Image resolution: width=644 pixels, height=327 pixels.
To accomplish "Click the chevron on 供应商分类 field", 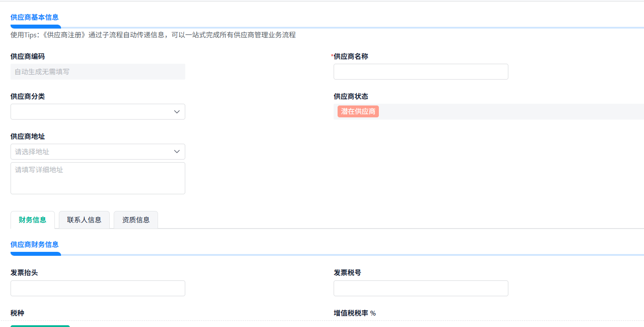I will coord(177,112).
